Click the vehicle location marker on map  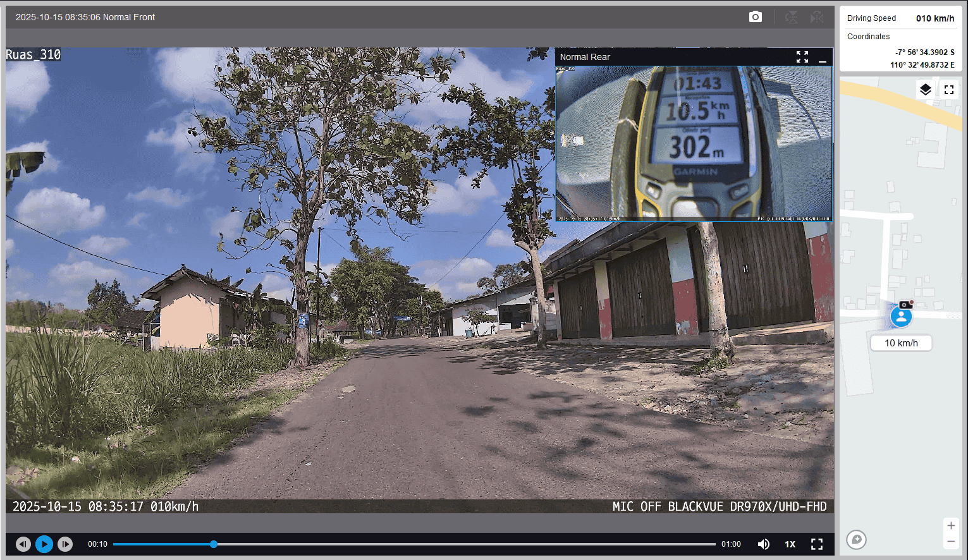(901, 316)
